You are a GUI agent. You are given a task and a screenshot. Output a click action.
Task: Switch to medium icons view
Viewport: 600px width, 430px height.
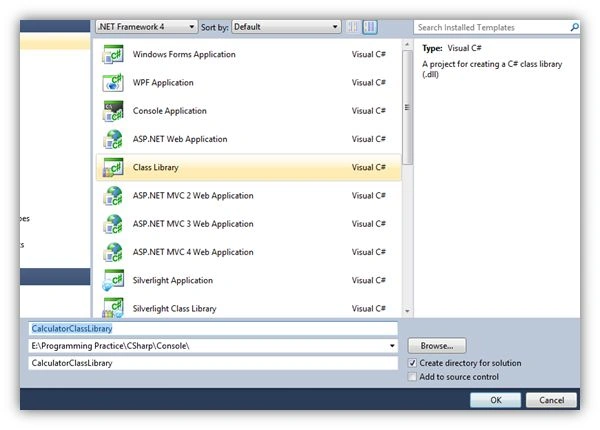(370, 27)
